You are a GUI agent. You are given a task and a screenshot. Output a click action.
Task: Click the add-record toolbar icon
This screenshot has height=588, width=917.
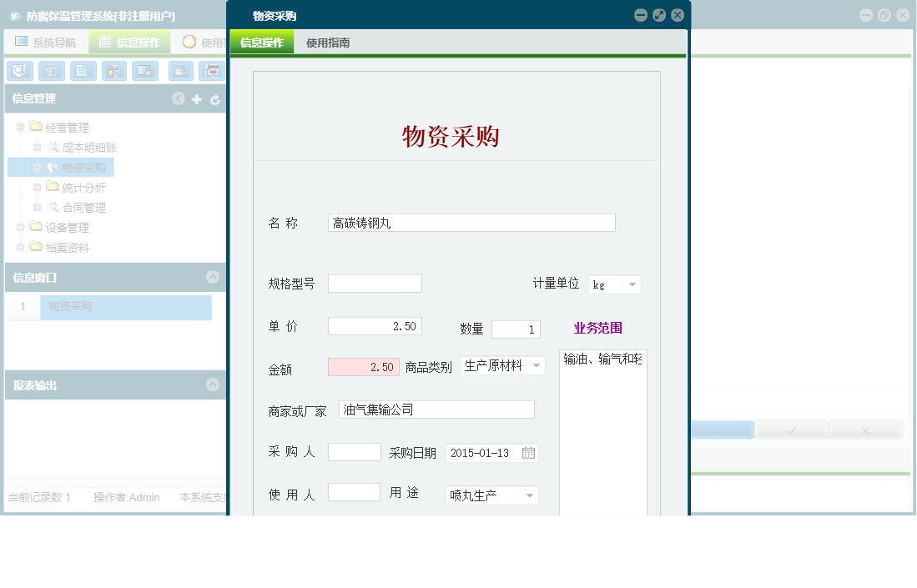coord(179,71)
